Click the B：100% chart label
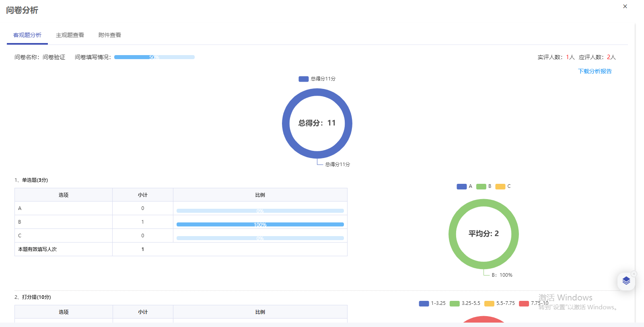 pos(502,275)
